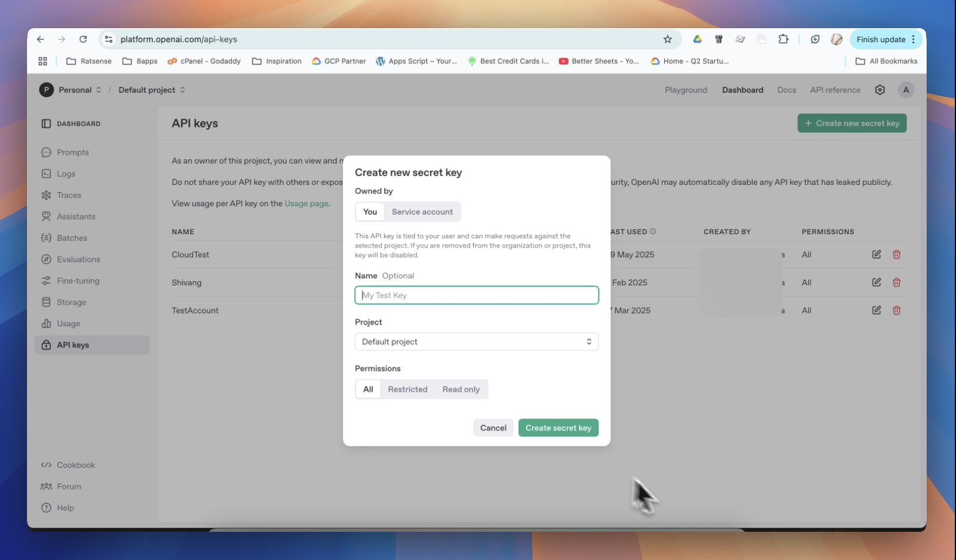
Task: Switch owner to Service account
Action: 422,212
